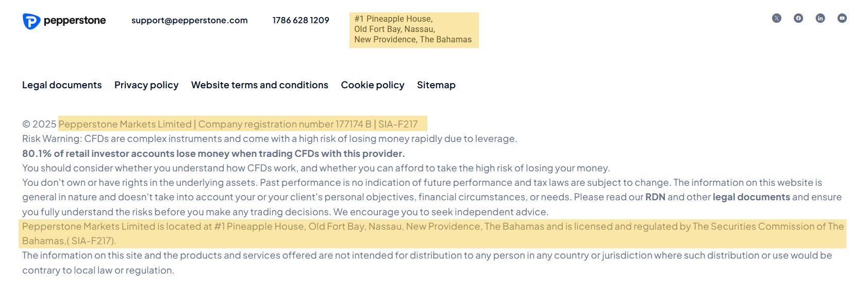Click the blue Pepperstone logo emblem

[x=31, y=21]
